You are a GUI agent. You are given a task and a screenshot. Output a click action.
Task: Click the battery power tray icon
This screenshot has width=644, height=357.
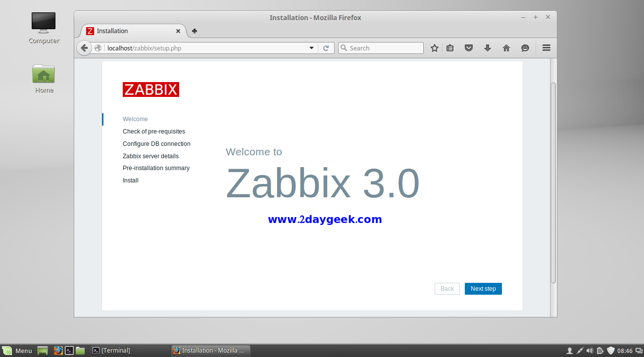600,351
